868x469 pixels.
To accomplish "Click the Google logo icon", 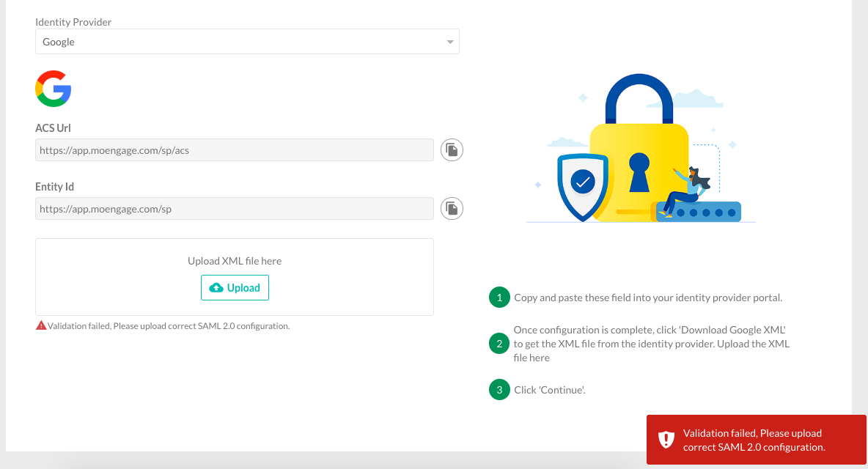I will click(53, 89).
